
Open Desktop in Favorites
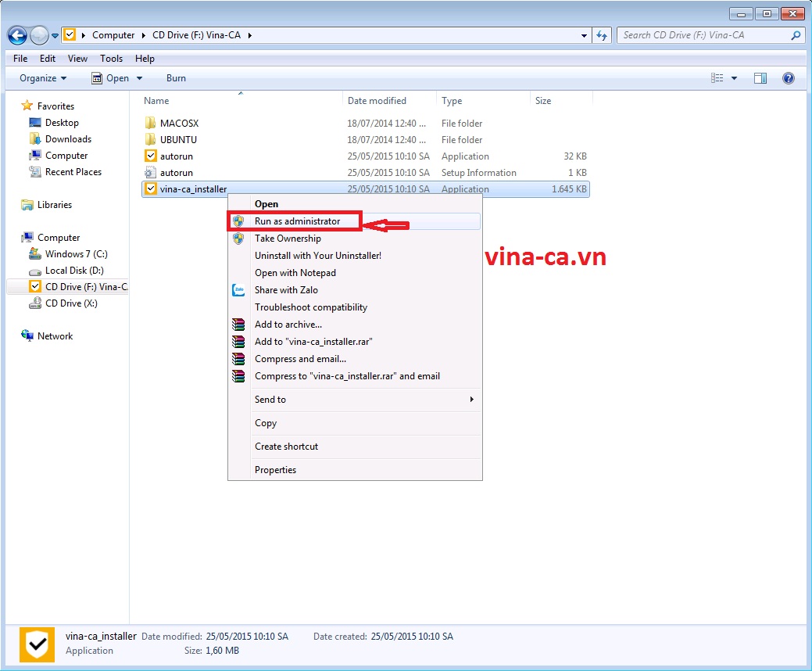click(62, 123)
